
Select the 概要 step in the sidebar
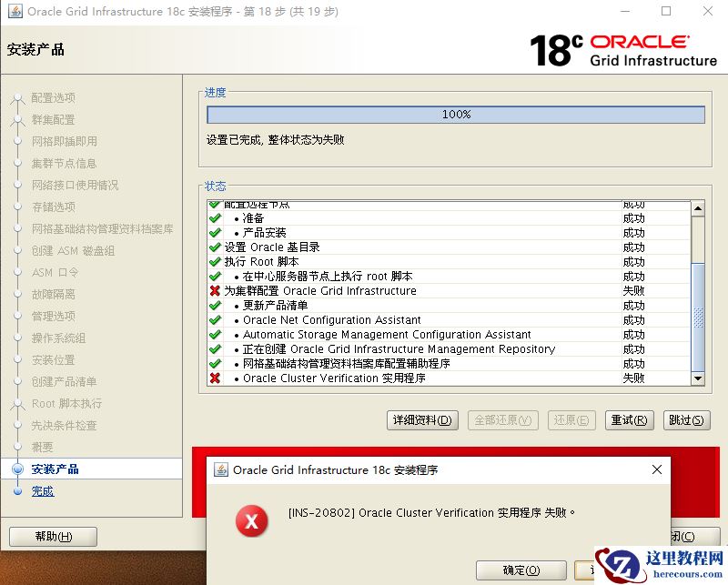tap(42, 447)
